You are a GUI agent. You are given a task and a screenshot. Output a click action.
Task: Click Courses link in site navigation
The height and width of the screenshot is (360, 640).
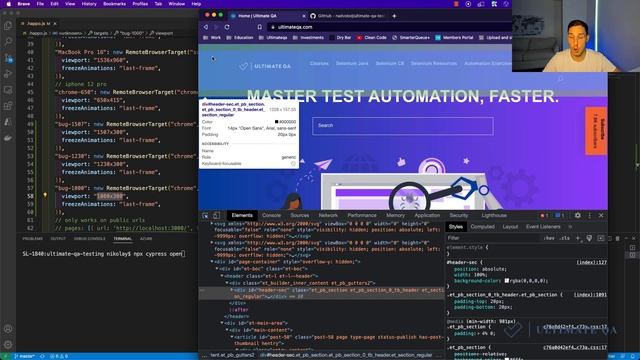319,63
